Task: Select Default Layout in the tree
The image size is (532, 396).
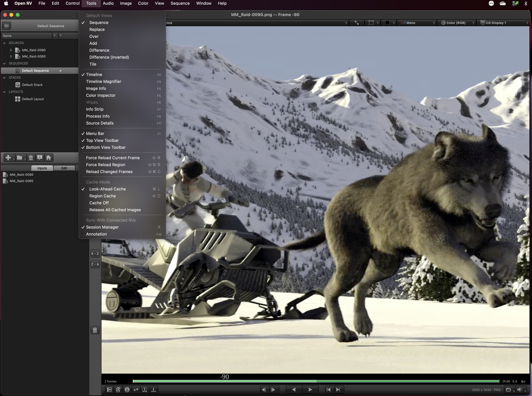Action: click(x=33, y=99)
